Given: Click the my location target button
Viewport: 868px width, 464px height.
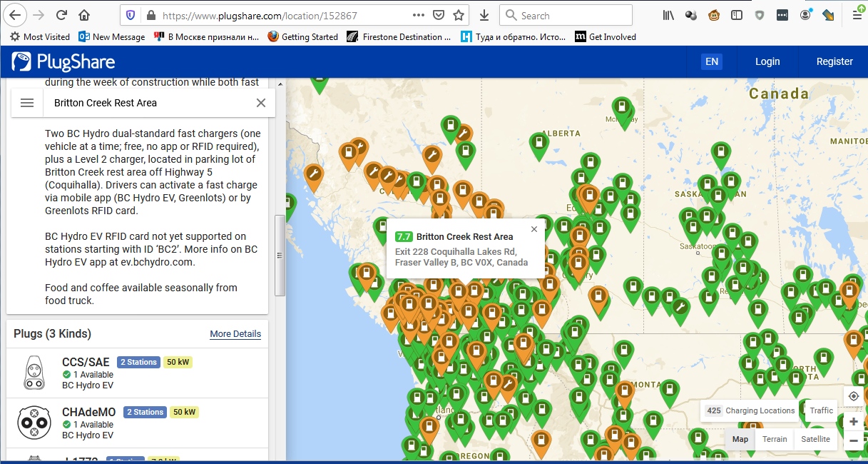Looking at the screenshot, I should [854, 396].
